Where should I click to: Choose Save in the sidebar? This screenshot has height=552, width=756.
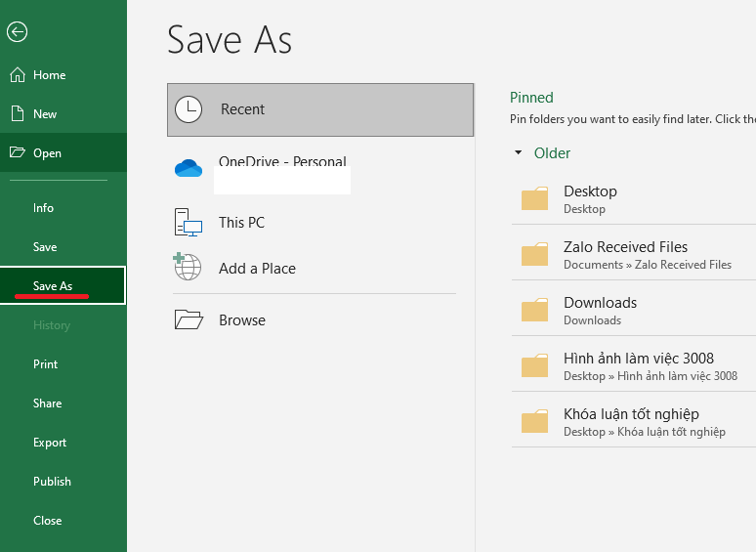[63, 247]
